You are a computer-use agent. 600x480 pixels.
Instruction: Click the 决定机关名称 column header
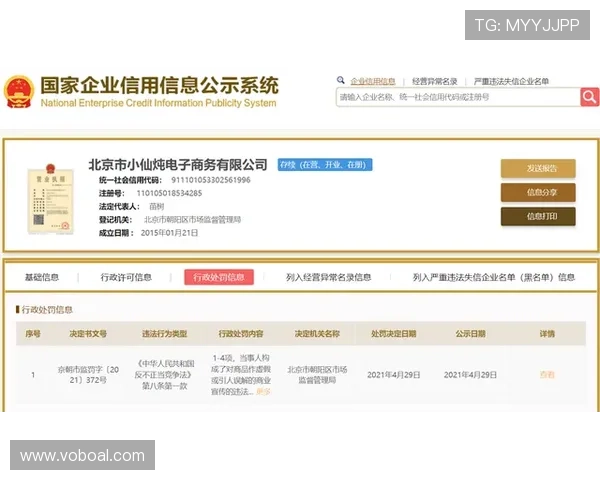click(317, 334)
